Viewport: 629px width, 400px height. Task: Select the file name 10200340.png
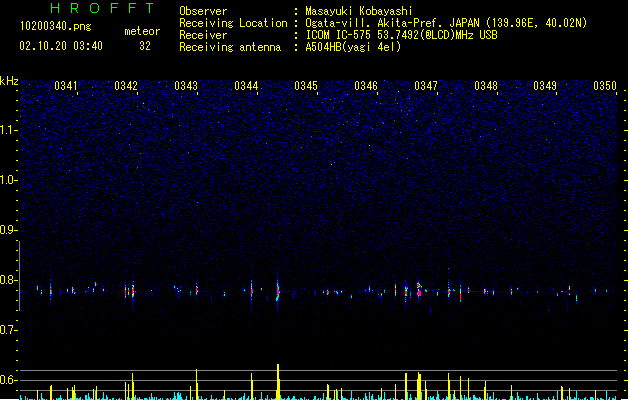[x=56, y=26]
